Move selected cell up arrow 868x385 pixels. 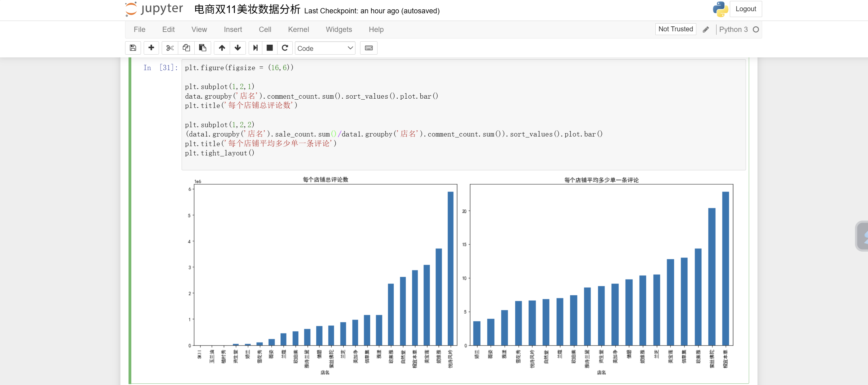pos(222,48)
